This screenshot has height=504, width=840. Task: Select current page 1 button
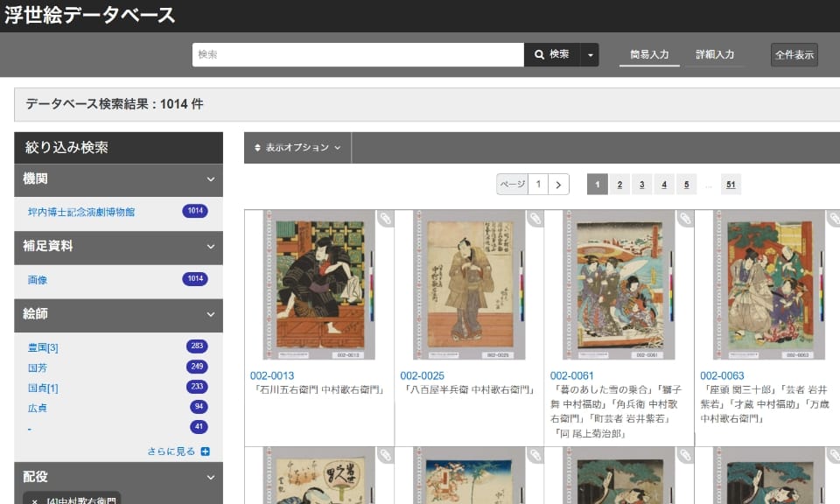pos(598,185)
